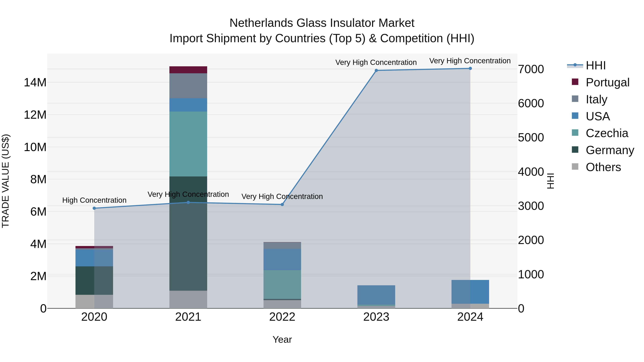Click the 2022 Czechia bar segment
Screen dimensions: 644x362
pos(282,285)
